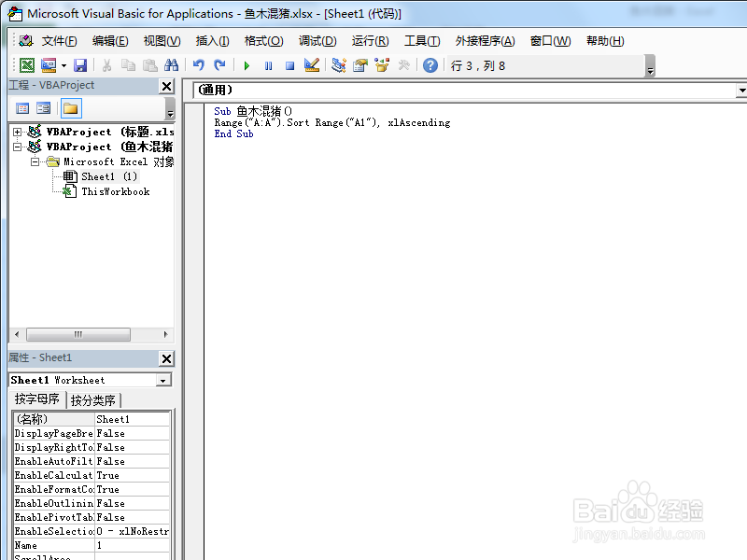Open the 插入(I) menu
This screenshot has width=747, height=560.
[x=212, y=41]
